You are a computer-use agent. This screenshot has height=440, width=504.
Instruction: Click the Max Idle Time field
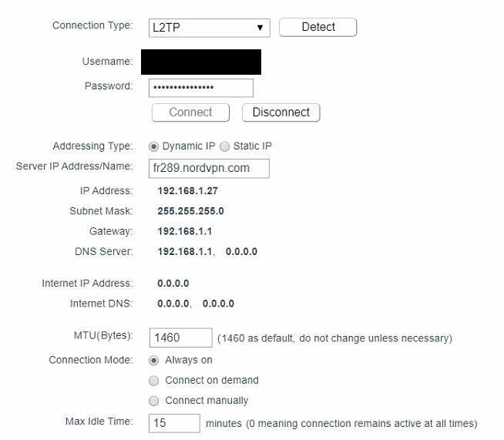coord(174,423)
